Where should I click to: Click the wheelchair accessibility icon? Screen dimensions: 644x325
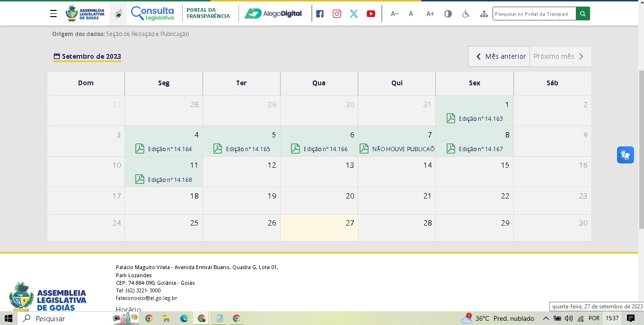tap(466, 14)
